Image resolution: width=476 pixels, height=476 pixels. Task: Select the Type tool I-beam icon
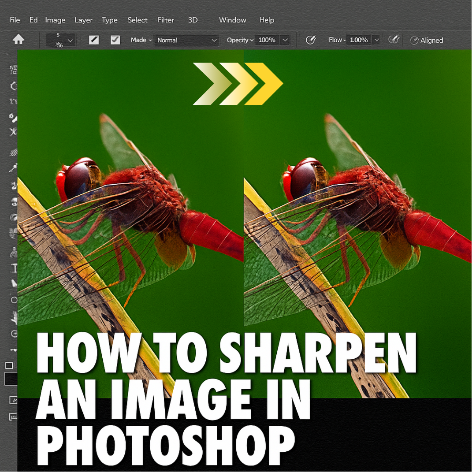coord(14,268)
